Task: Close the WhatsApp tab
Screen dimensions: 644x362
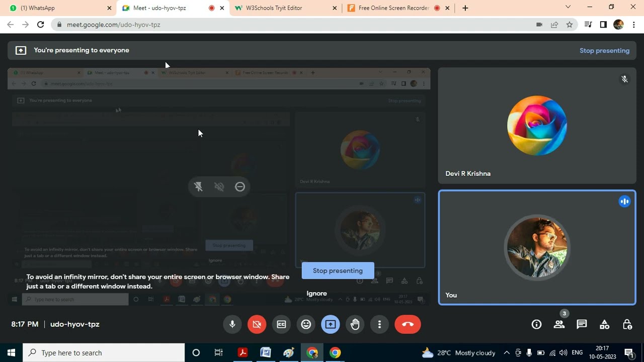Action: pyautogui.click(x=109, y=8)
